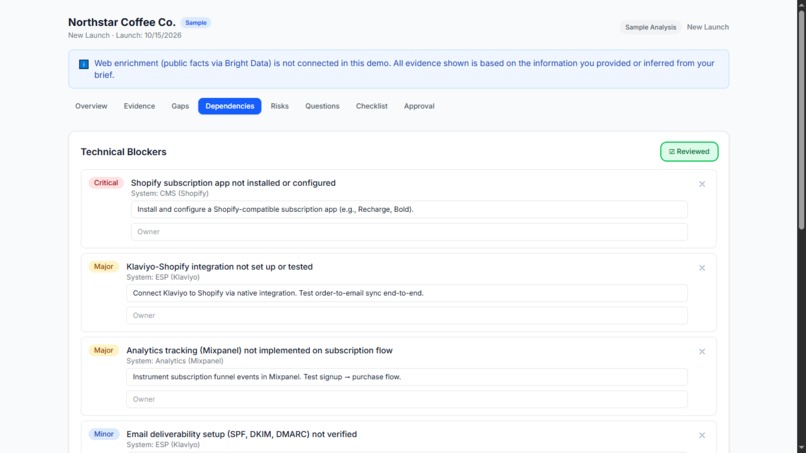Click 'System: ESP (Klaviyo)' under Klaviyo-Shopify integration
The height and width of the screenshot is (453, 806).
[163, 277]
